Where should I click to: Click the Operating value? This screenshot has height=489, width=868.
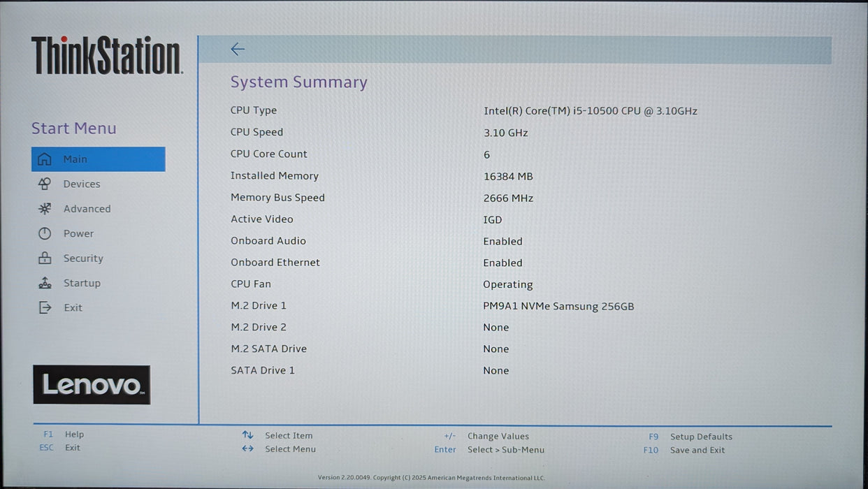[x=508, y=285]
